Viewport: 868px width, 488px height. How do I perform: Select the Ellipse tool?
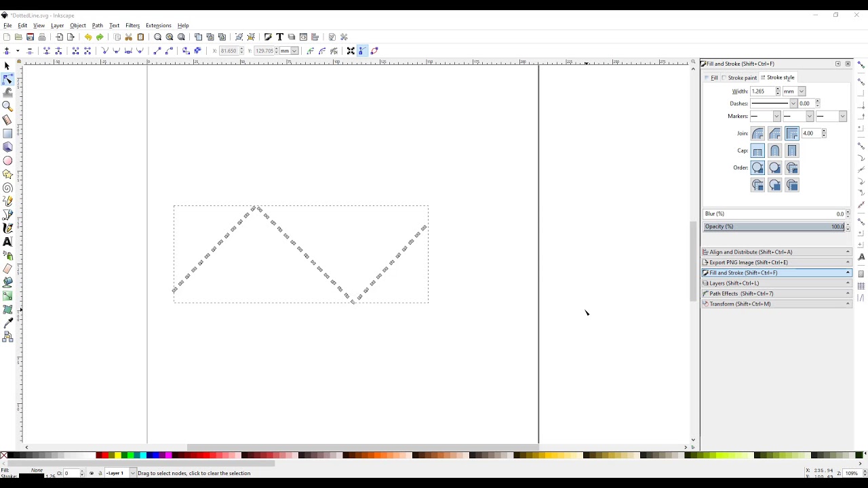click(7, 161)
